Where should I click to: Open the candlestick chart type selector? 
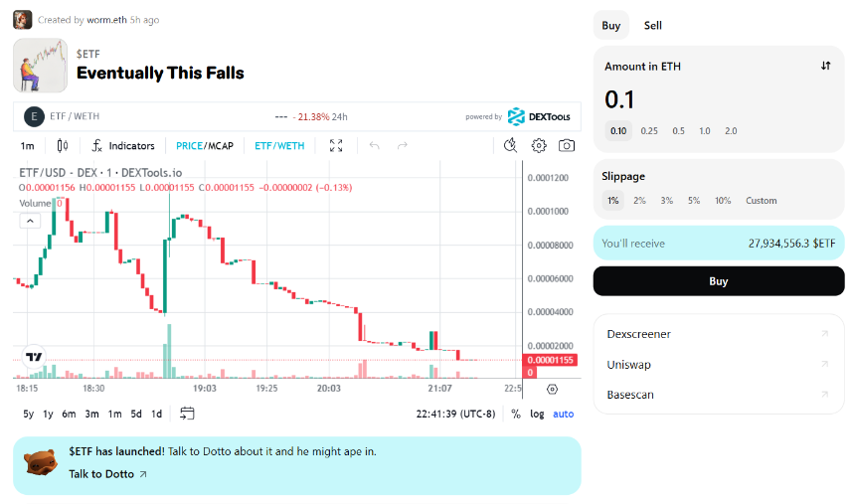click(x=63, y=146)
